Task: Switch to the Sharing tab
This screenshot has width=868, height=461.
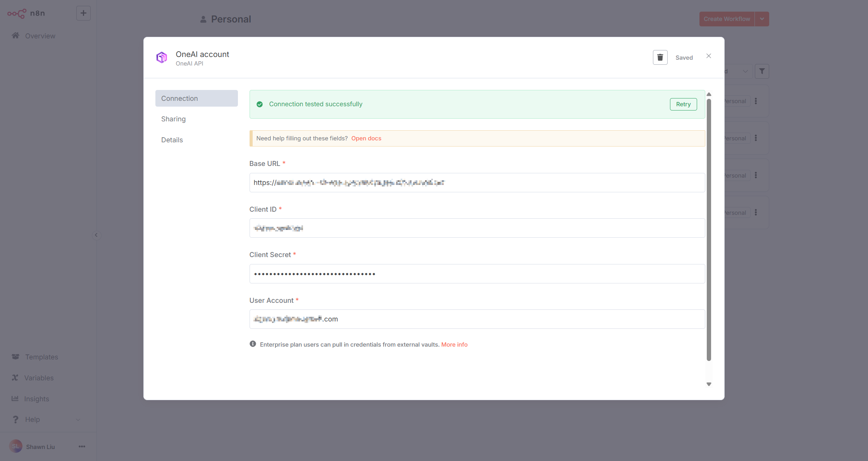Action: pos(173,119)
